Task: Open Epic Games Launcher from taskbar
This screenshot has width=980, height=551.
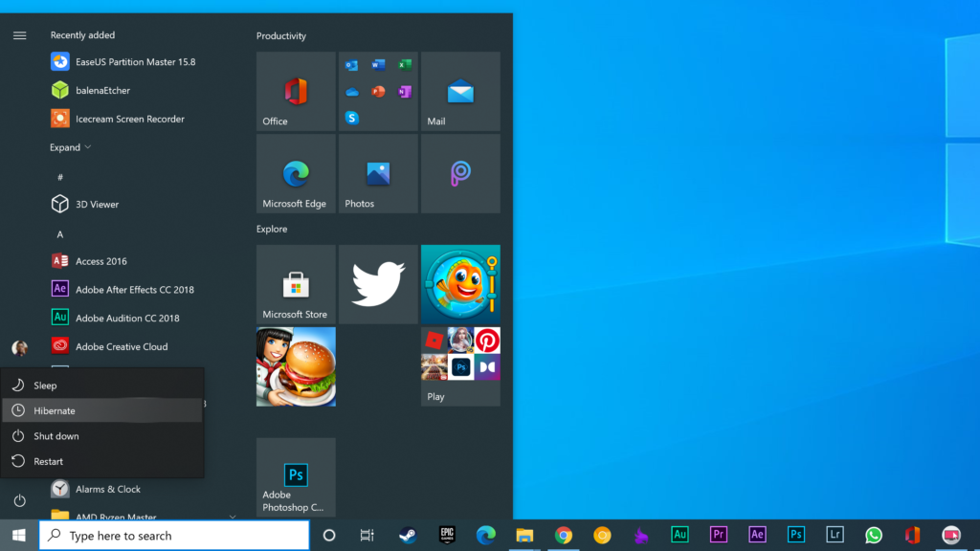Action: 447,536
